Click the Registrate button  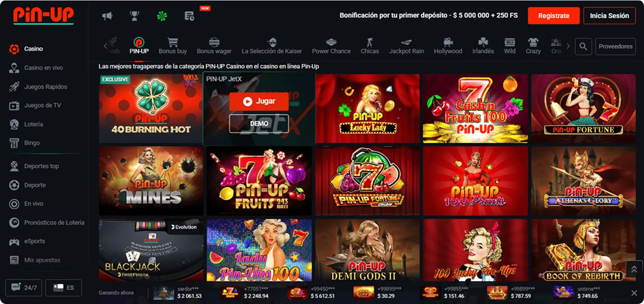pyautogui.click(x=553, y=15)
